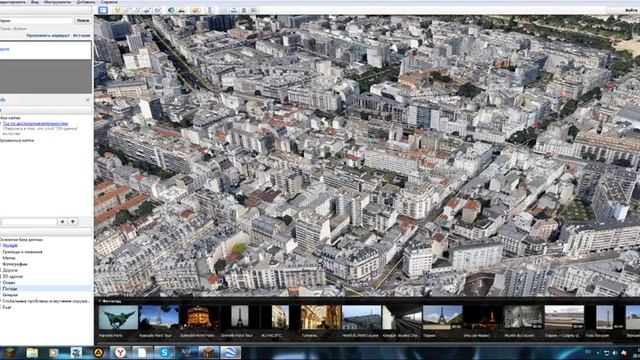
Task: Move selected place down
Action: click(x=73, y=222)
